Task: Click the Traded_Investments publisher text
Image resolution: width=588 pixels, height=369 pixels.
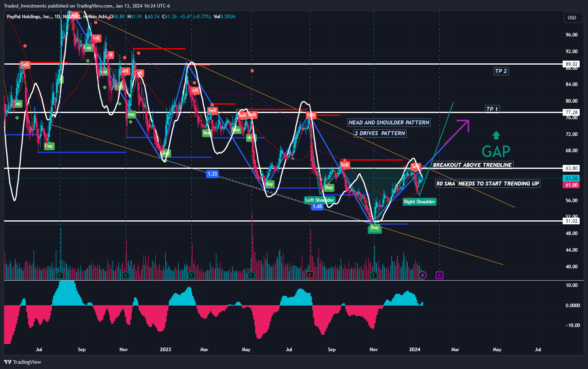Action: tap(25, 6)
